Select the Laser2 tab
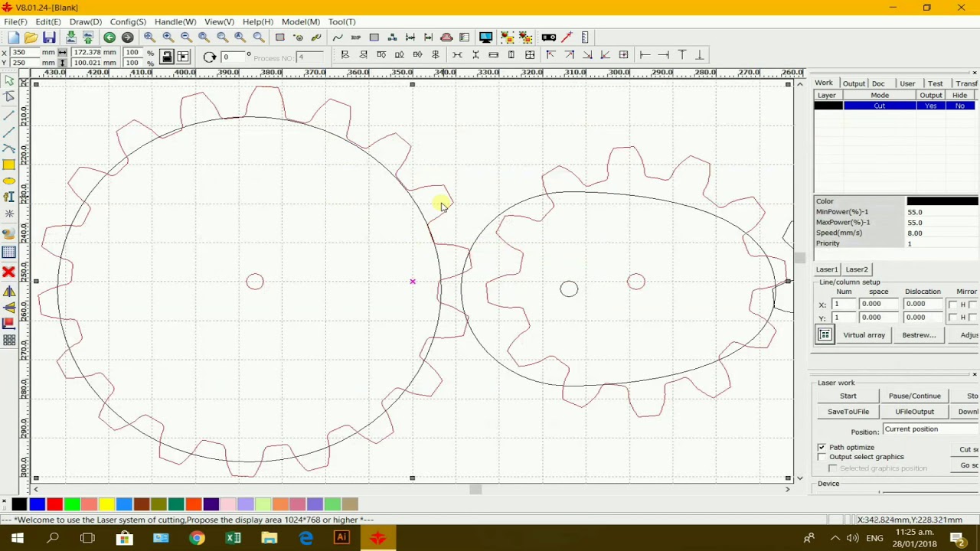This screenshot has height=551, width=980. pos(857,269)
